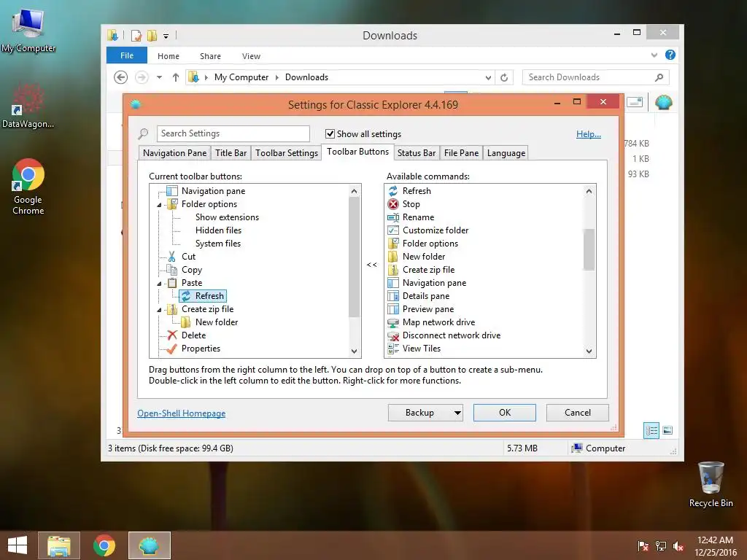Open the Help link

coord(589,134)
